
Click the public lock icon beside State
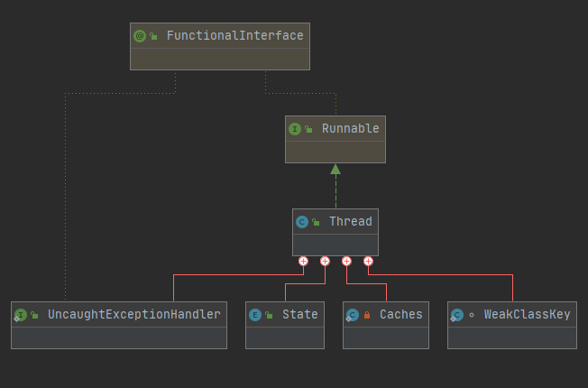coord(269,315)
